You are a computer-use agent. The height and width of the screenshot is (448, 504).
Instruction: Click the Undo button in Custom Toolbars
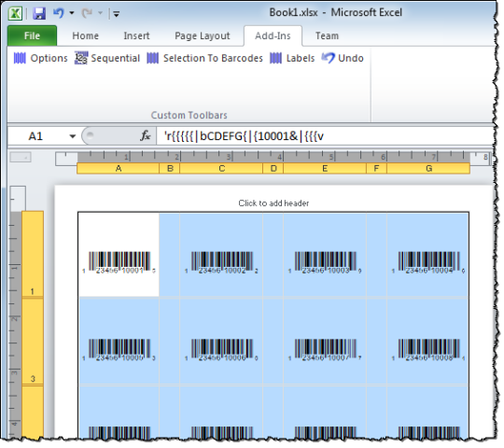coord(343,58)
